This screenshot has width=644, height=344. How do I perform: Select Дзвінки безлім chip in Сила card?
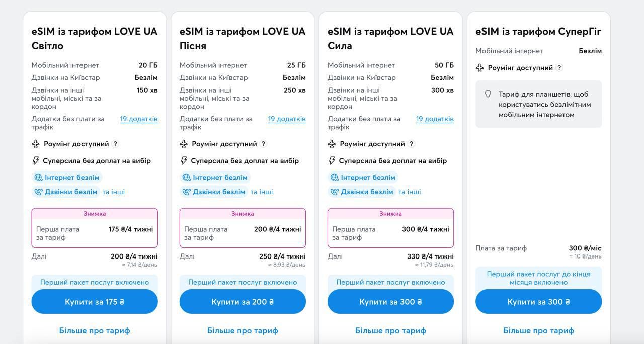[x=362, y=192]
